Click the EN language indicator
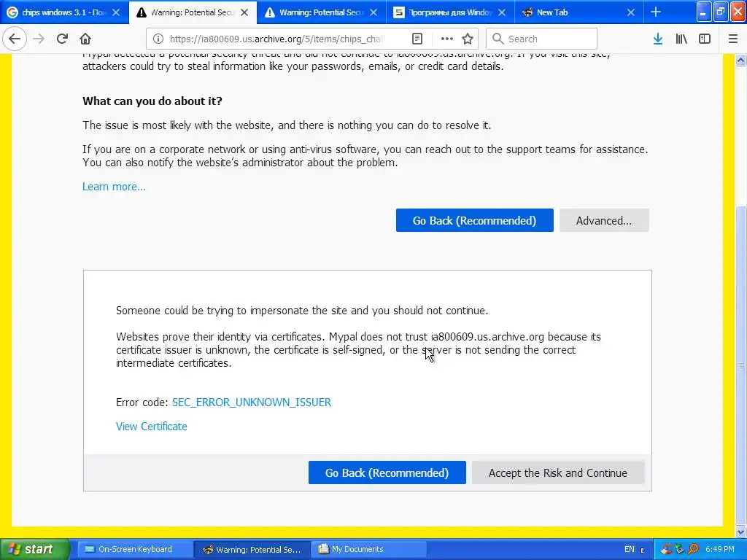Screen dimensions: 747x560 630,549
